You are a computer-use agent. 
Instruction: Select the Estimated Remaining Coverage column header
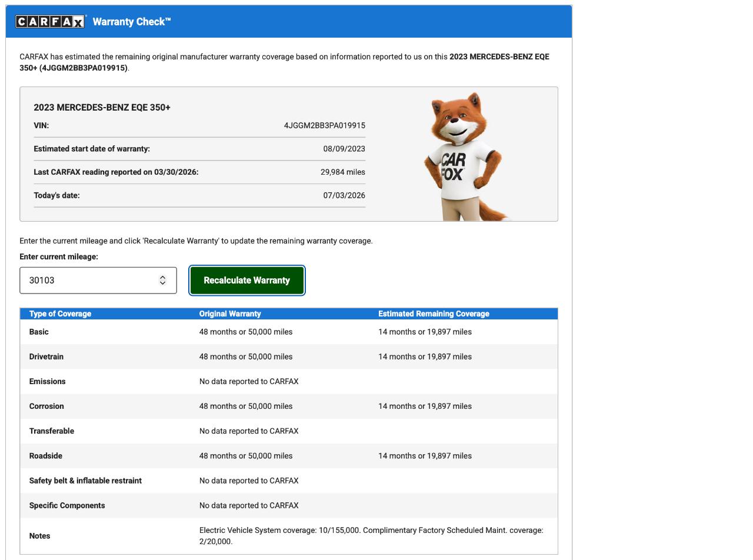pyautogui.click(x=434, y=314)
